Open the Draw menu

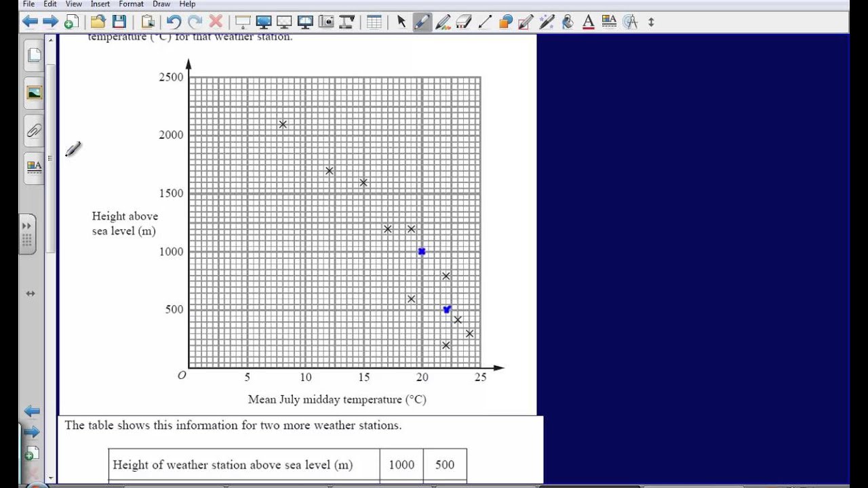pyautogui.click(x=161, y=4)
